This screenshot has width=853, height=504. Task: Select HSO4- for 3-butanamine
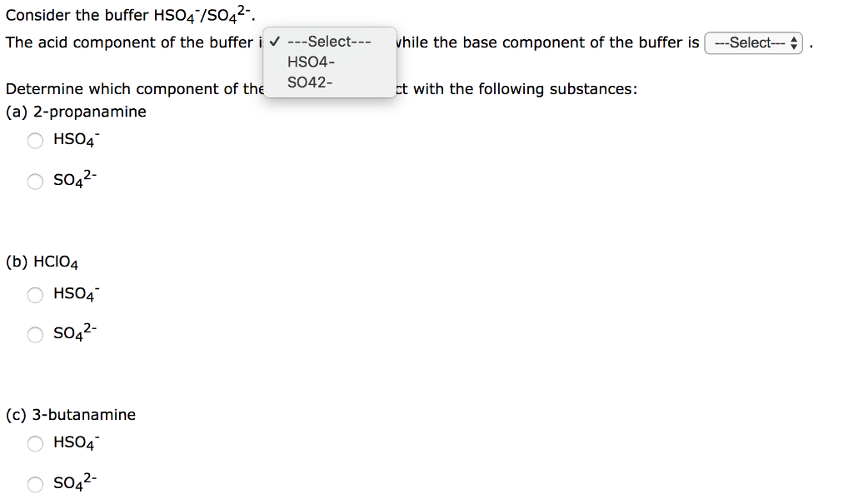click(x=35, y=444)
